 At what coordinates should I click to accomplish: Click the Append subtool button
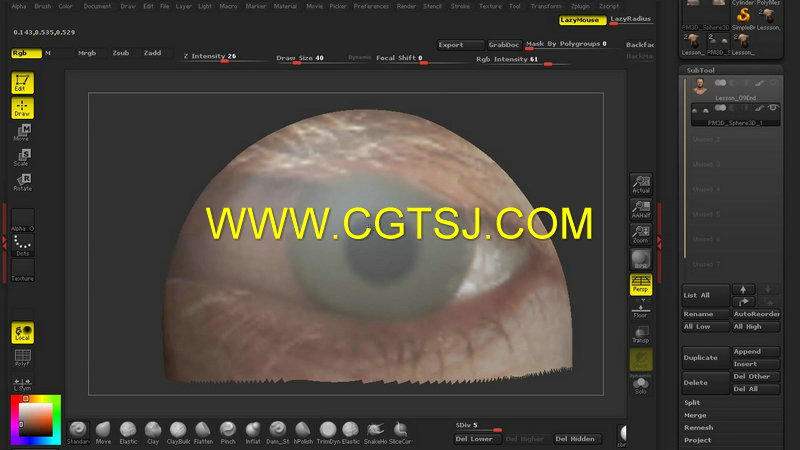[756, 352]
